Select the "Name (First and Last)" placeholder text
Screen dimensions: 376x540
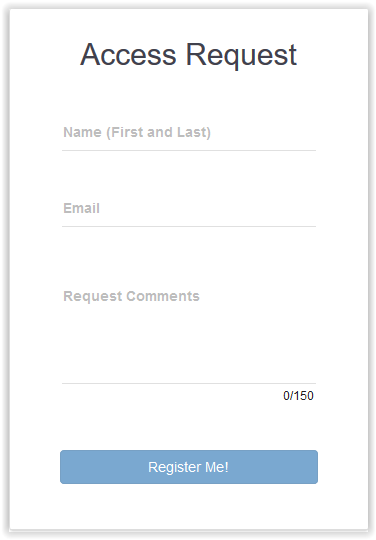click(x=137, y=132)
